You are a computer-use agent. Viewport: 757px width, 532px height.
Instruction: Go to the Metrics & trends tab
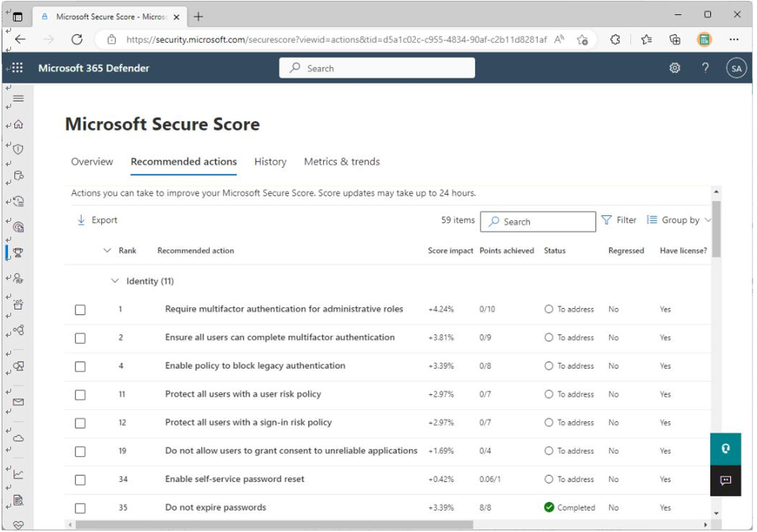click(342, 161)
